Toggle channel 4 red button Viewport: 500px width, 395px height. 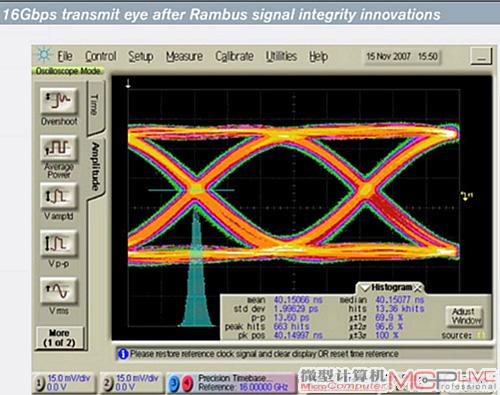pyautogui.click(x=188, y=383)
